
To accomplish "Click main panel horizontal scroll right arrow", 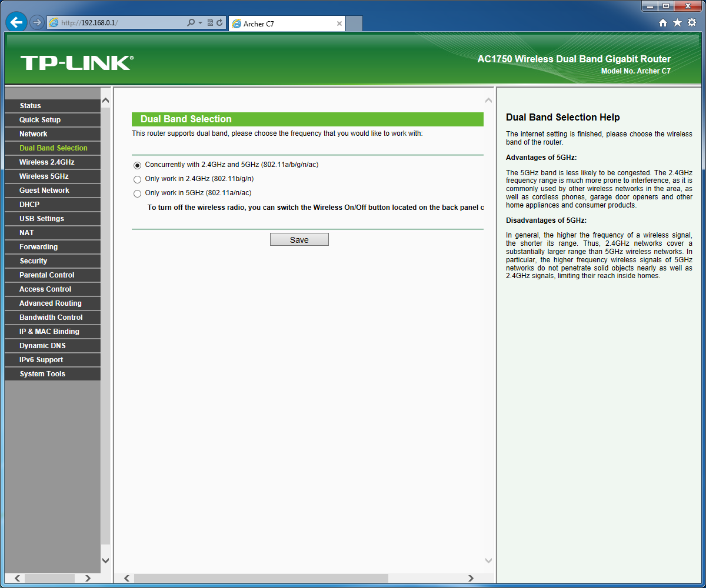I will (470, 578).
